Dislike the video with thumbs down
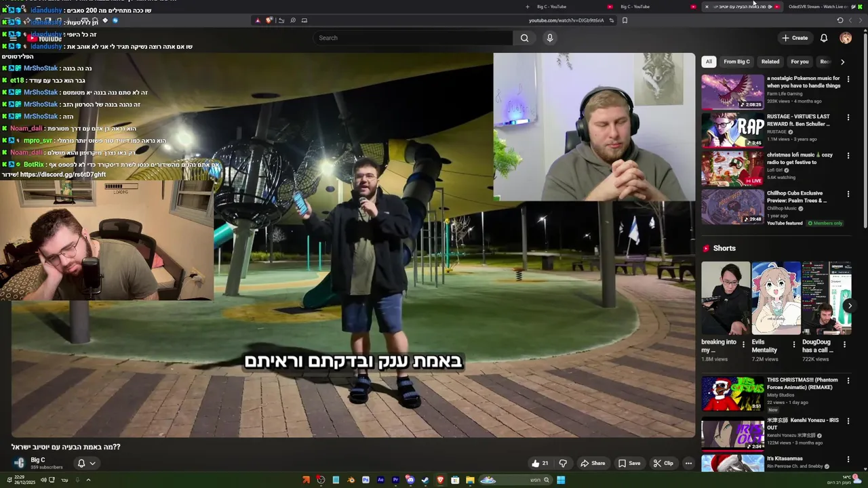 pyautogui.click(x=563, y=464)
